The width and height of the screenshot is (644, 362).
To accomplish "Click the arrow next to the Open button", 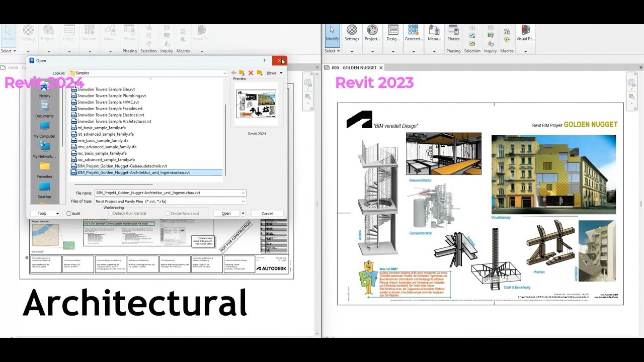I will 243,213.
